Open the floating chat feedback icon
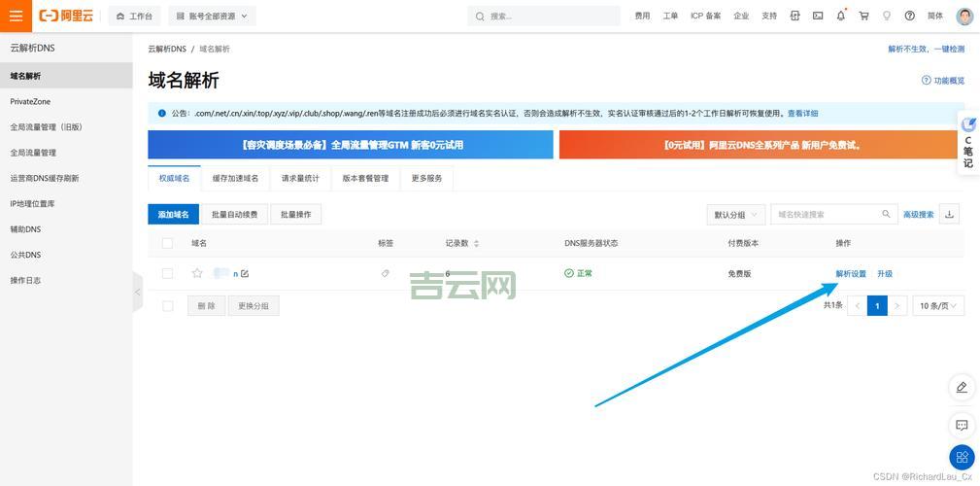This screenshot has width=980, height=486. pos(962,426)
